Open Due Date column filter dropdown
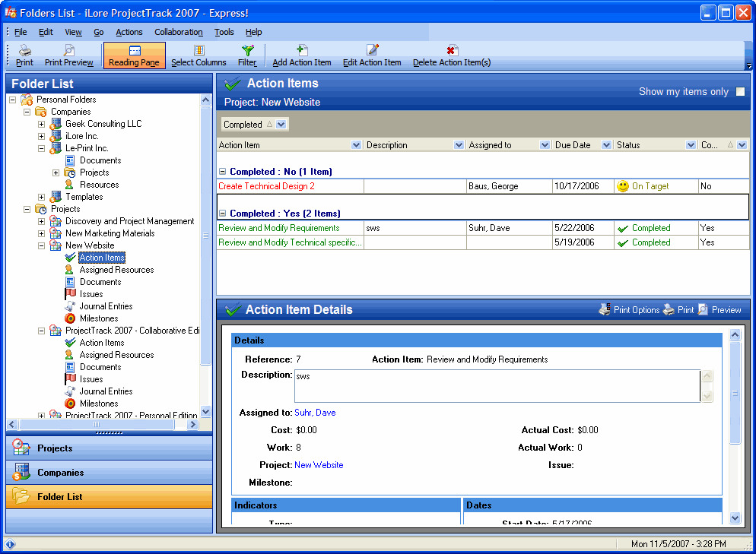The height and width of the screenshot is (554, 756). point(606,145)
